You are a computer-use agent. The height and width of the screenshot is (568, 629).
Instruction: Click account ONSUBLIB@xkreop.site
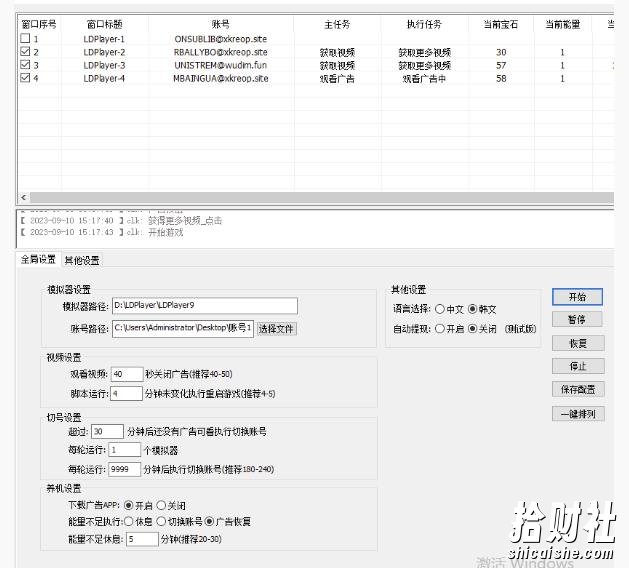[x=221, y=39]
